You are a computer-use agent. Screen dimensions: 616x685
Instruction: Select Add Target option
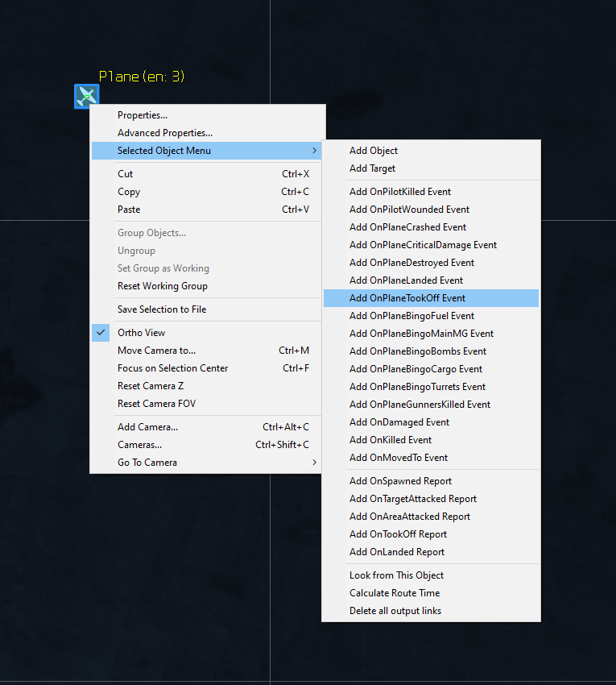[372, 168]
